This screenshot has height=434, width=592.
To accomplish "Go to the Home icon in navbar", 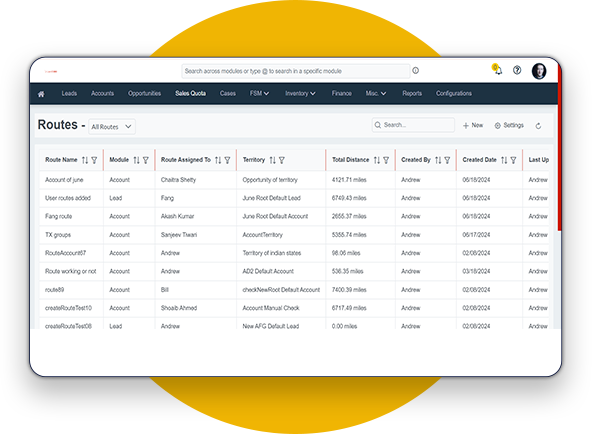I will 41,94.
